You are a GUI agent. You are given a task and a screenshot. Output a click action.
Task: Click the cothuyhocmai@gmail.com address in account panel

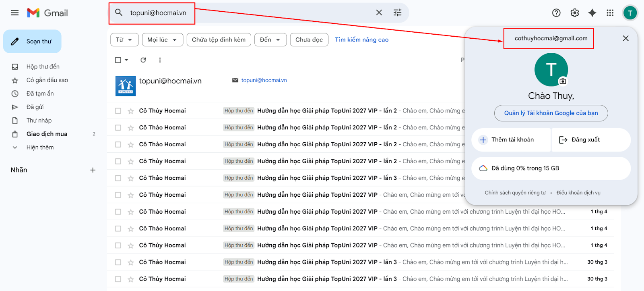[551, 38]
